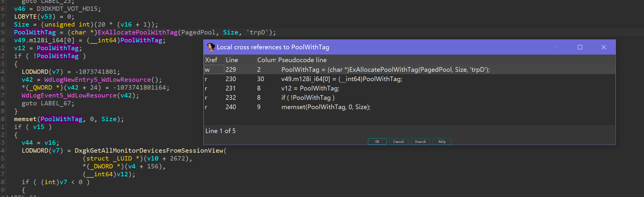
Task: Click WdLogNewEntry5_WdLowResource function in code
Action: (x=97, y=80)
